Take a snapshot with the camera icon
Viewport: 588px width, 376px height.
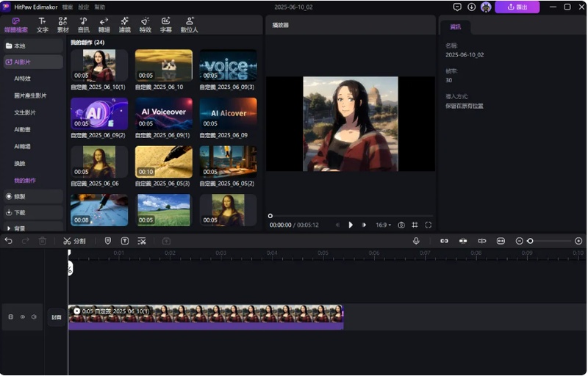(401, 225)
